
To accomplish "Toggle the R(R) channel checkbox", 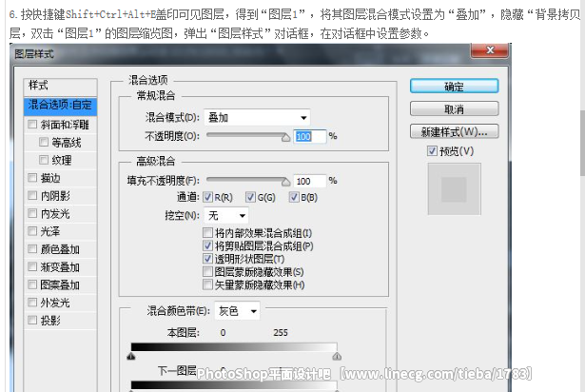I will pyautogui.click(x=207, y=197).
